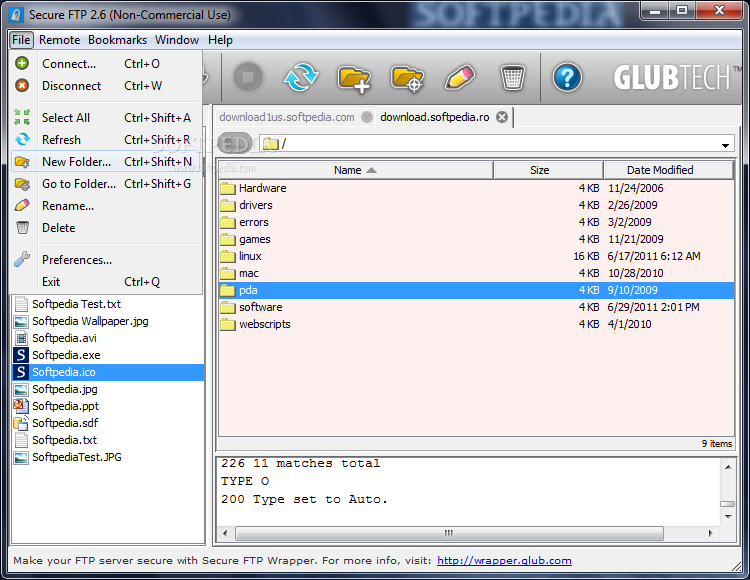Select the errors folder row
Screen dimensions: 750x580
(x=476, y=222)
